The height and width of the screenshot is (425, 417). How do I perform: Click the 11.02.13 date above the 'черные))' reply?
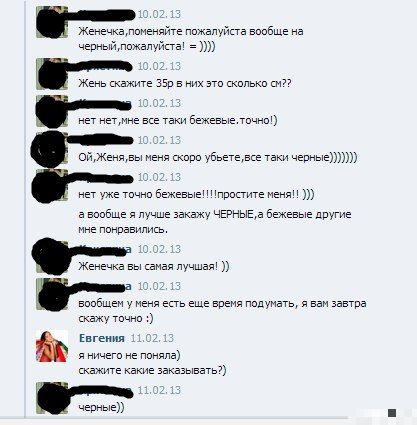[x=159, y=390]
